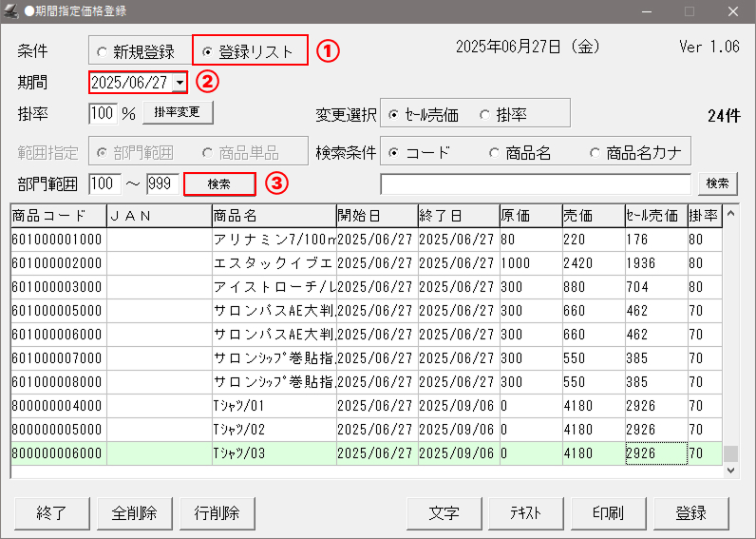Open the 期間 date dropdown arrow
The height and width of the screenshot is (539, 756).
click(x=180, y=84)
